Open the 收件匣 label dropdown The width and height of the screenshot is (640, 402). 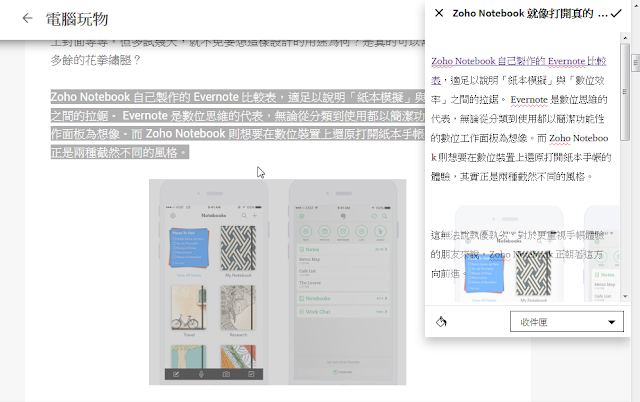tap(567, 322)
